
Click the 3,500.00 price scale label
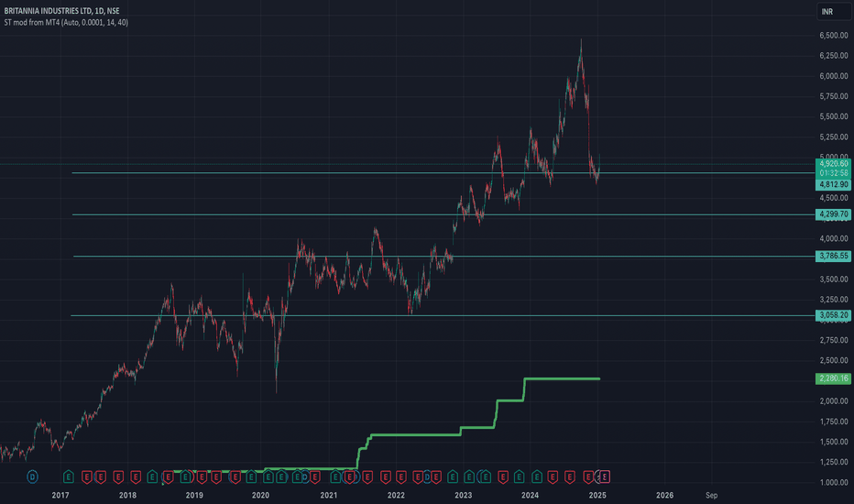tap(834, 279)
